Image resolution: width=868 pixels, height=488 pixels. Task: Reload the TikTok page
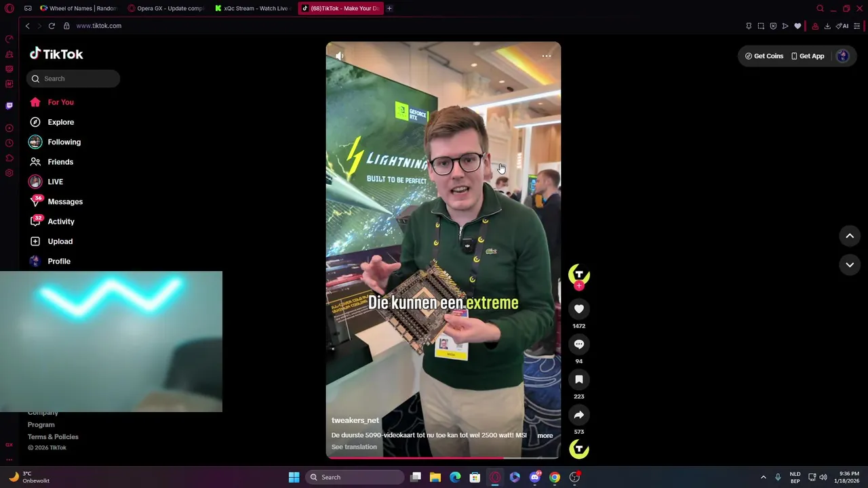52,26
